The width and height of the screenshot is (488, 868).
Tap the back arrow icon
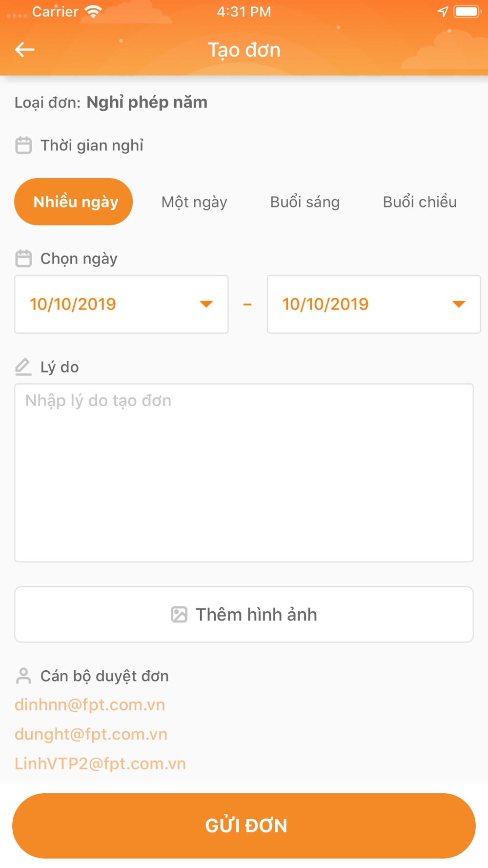tap(24, 49)
